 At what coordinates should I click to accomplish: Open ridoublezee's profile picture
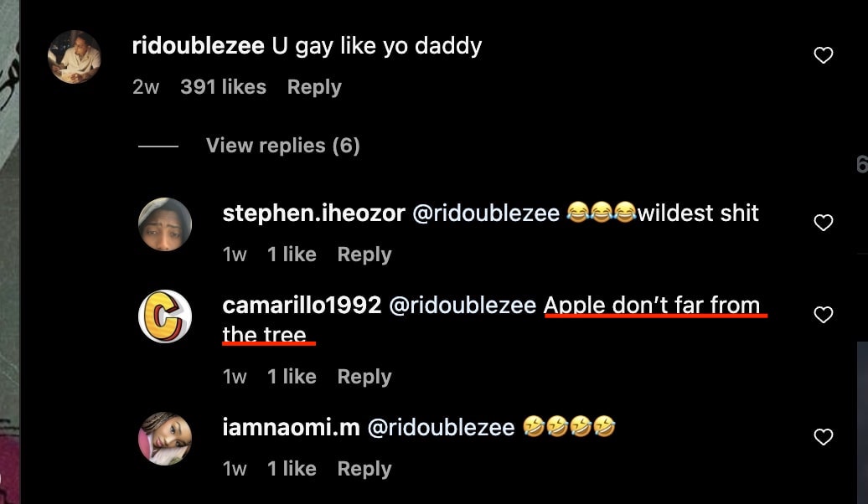pos(75,57)
